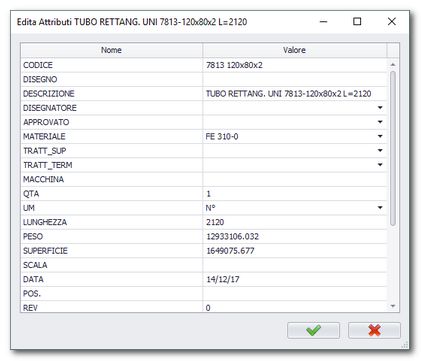Viewport: 421px width, 361px height.
Task: Click the scrollbar up arrow
Action: [393, 64]
